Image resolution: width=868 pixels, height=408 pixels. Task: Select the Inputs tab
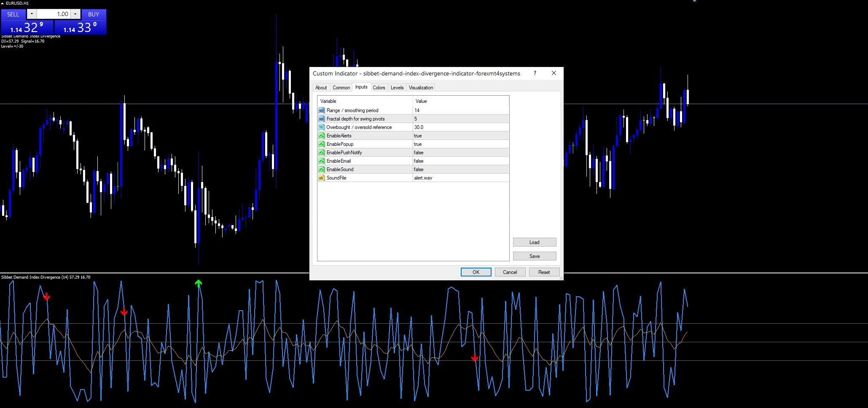point(361,87)
